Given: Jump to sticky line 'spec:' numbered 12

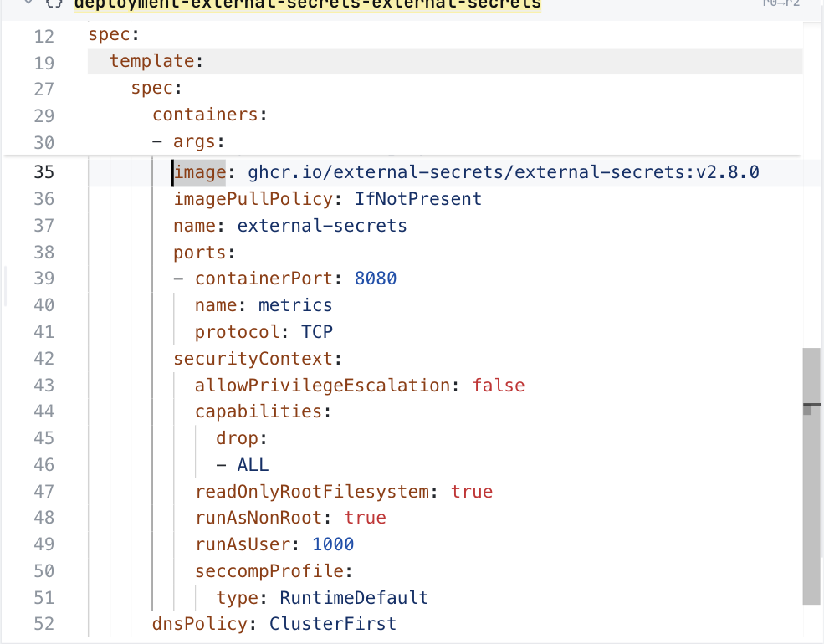Looking at the screenshot, I should tap(114, 34).
